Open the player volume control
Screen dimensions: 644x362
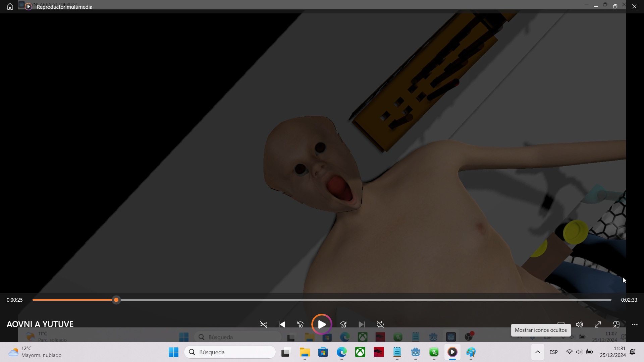[x=579, y=324]
